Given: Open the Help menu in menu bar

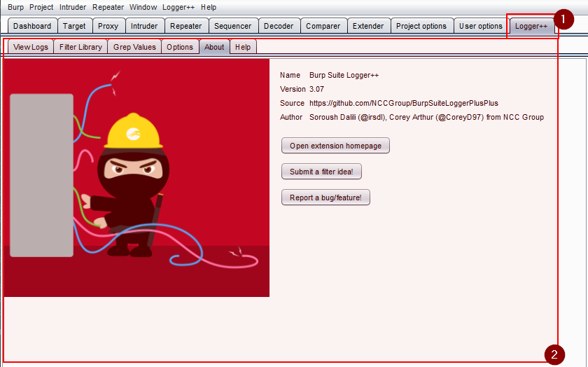Looking at the screenshot, I should pos(209,7).
